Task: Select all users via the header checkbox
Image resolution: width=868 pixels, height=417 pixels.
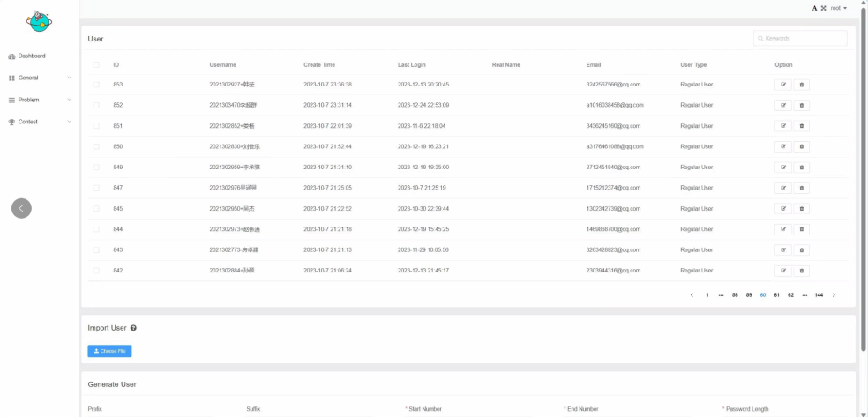Action: click(x=96, y=64)
